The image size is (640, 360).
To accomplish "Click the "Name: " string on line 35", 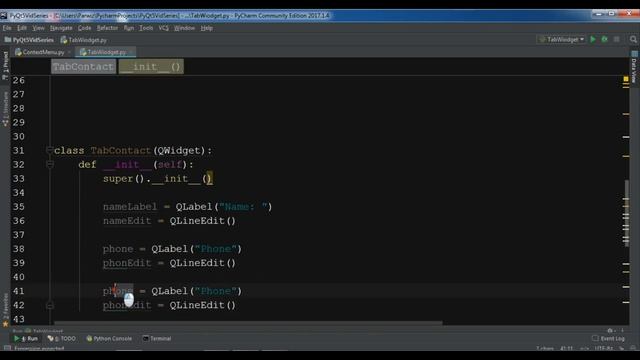I will click(243, 207).
